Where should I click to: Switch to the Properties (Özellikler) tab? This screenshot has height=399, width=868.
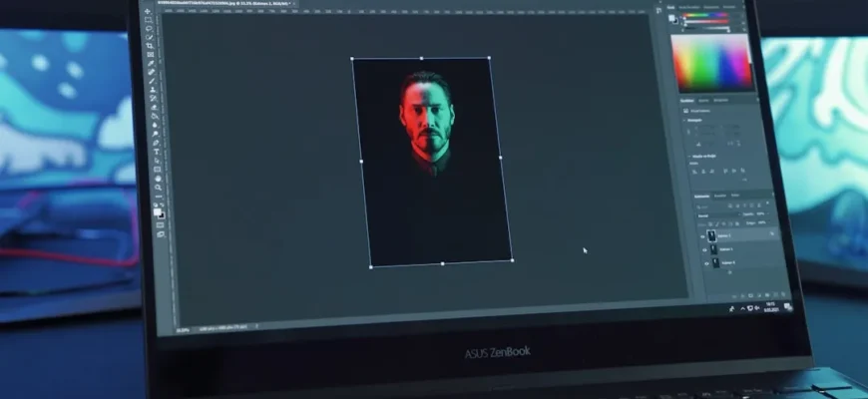coord(687,101)
